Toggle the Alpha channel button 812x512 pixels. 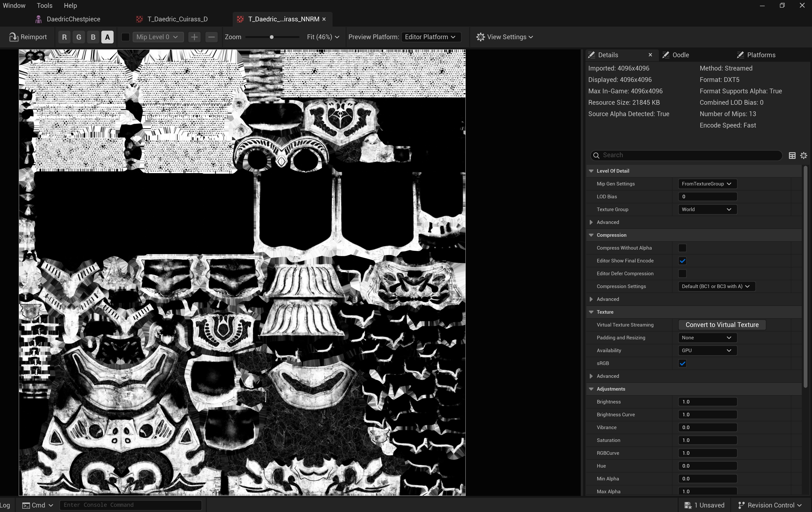(x=107, y=37)
